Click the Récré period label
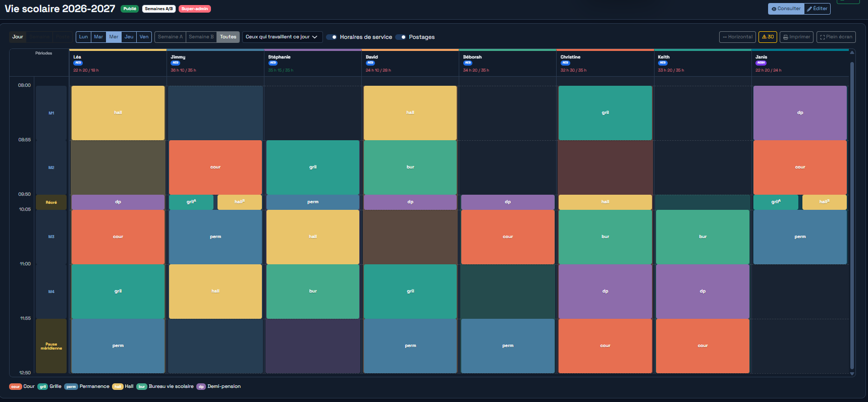This screenshot has width=868, height=402. pyautogui.click(x=51, y=202)
